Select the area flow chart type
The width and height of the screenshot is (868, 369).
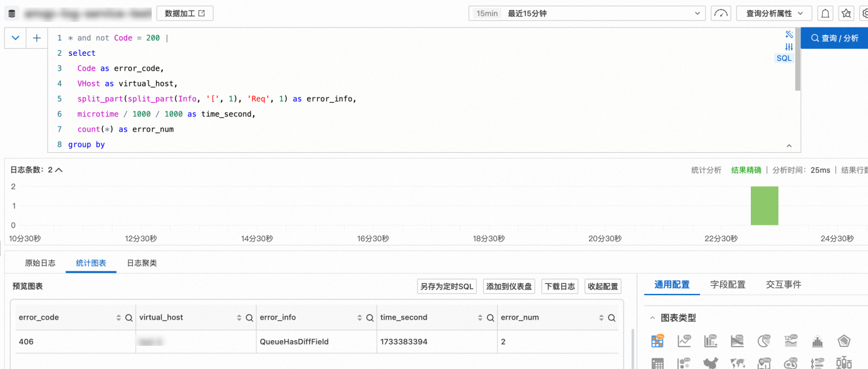click(737, 341)
